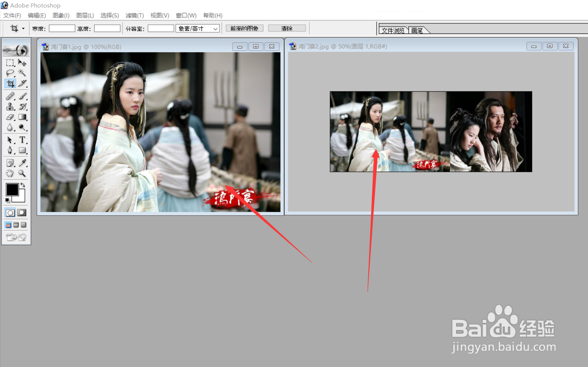Switch to Standard Screen Mode
This screenshot has height=367, width=588.
point(8,225)
